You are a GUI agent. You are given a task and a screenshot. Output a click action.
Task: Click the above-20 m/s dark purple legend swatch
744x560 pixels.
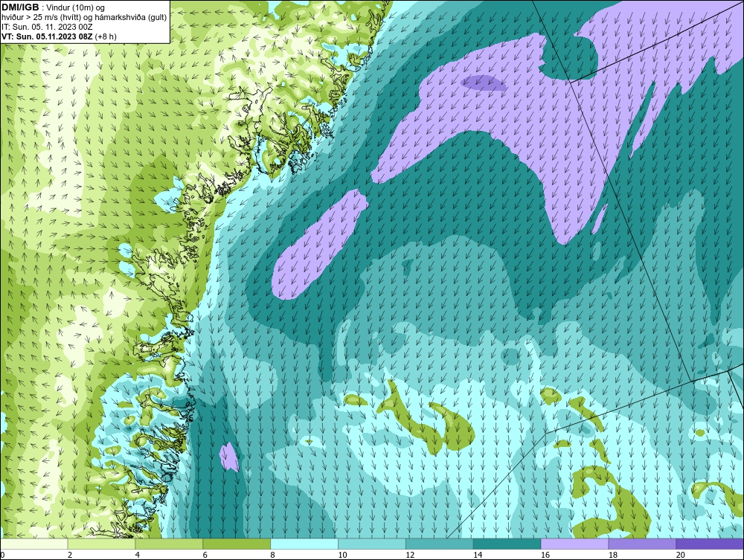pyautogui.click(x=710, y=544)
